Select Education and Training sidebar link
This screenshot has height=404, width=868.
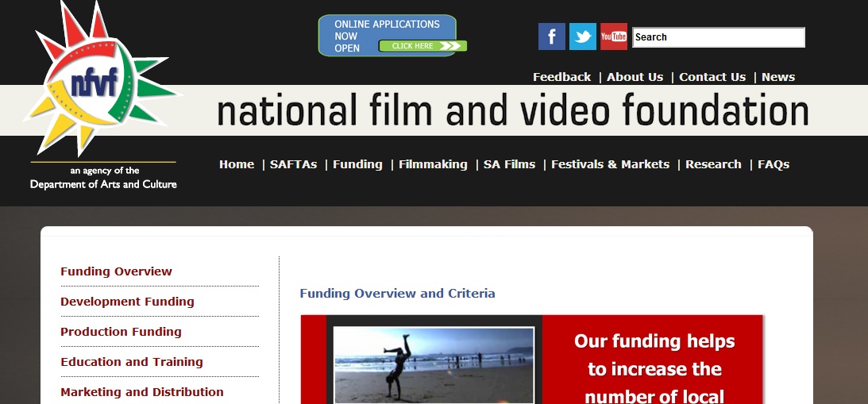(x=132, y=362)
